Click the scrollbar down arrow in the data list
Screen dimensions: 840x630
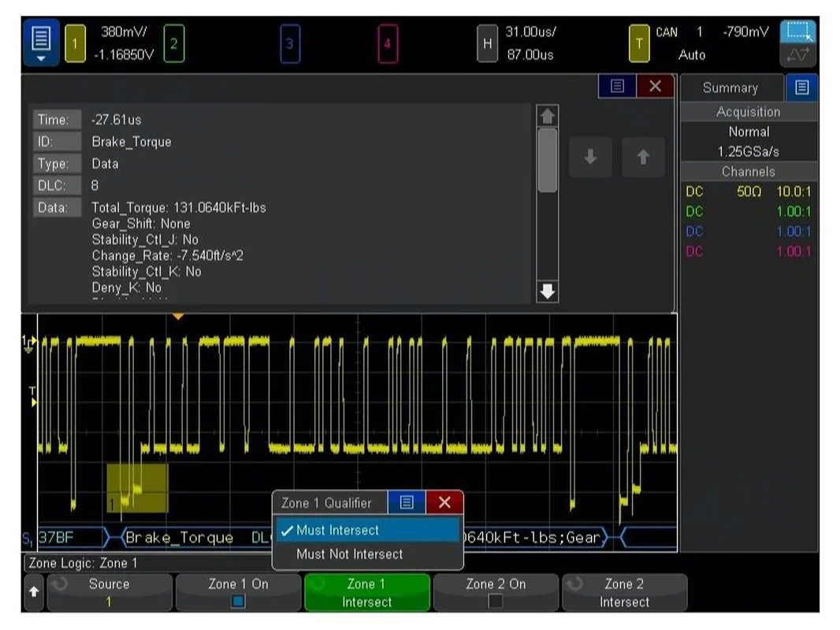(547, 291)
